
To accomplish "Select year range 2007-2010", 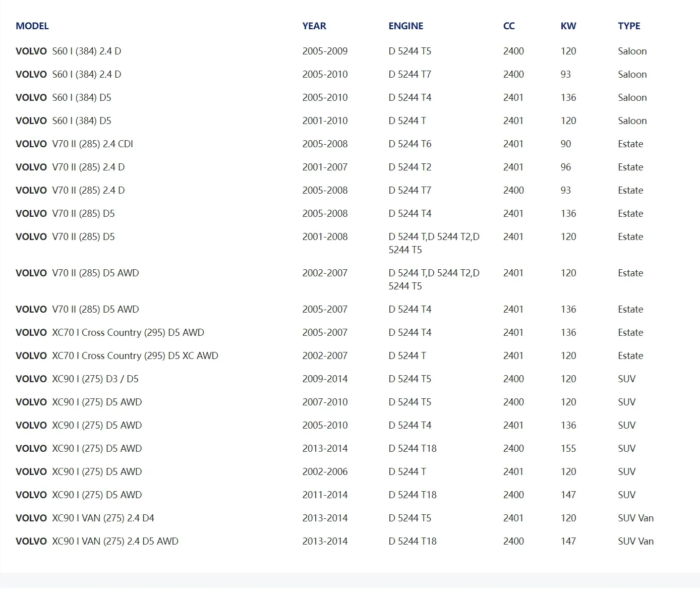I will tap(325, 402).
